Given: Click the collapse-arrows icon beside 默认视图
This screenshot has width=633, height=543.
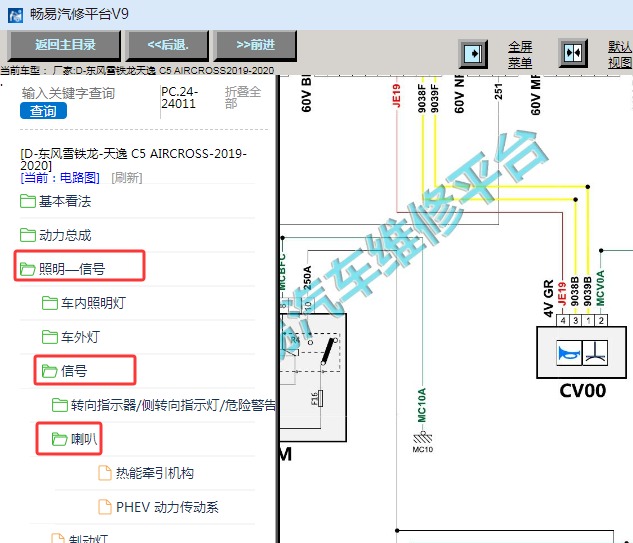Looking at the screenshot, I should (573, 53).
